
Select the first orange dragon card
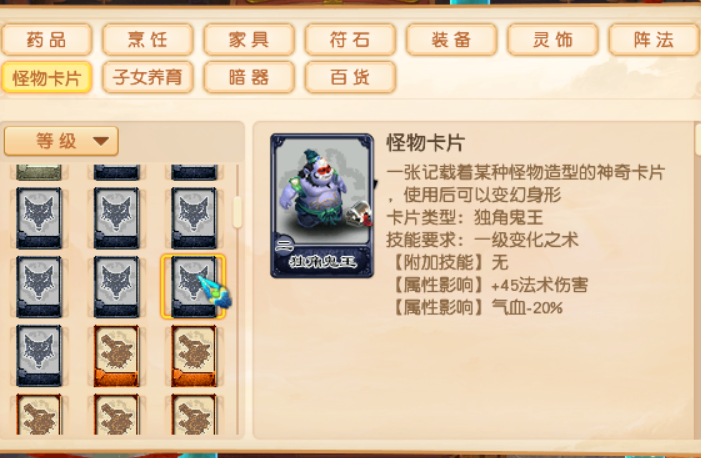[116, 356]
